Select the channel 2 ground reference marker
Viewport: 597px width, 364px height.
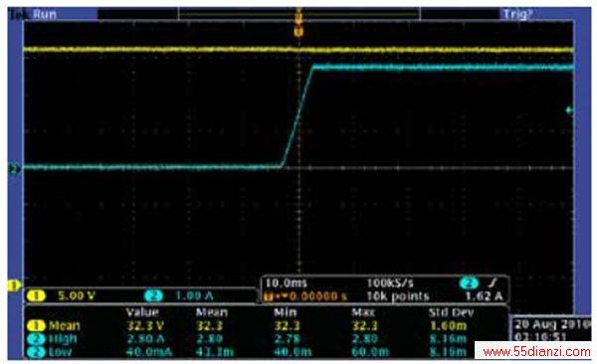pyautogui.click(x=15, y=169)
